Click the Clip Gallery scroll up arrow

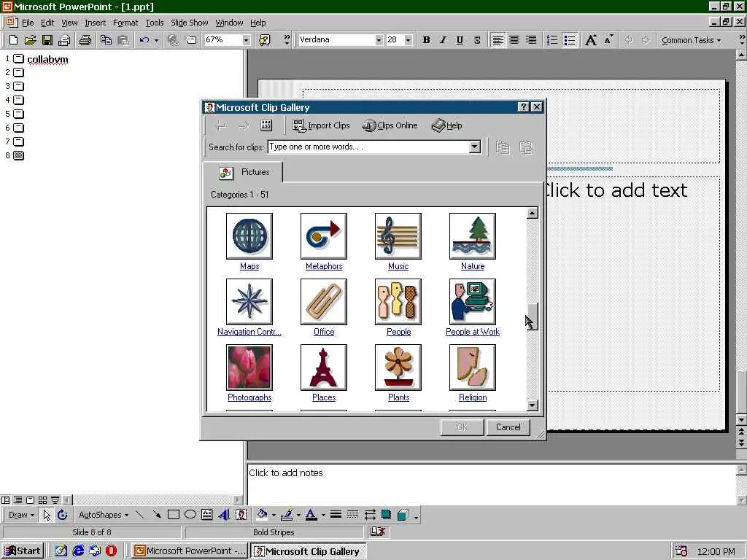pyautogui.click(x=533, y=213)
